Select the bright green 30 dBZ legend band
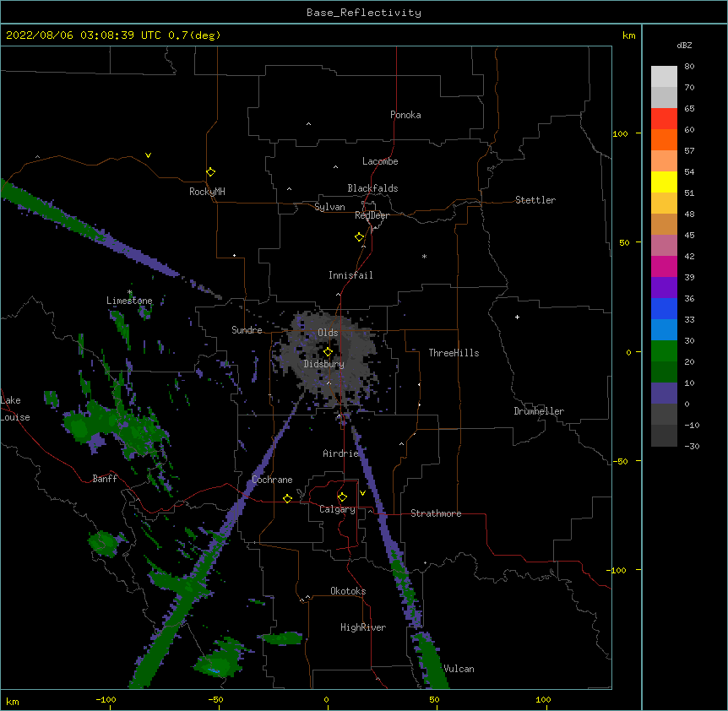Viewport: 728px width, 711px height. click(x=664, y=351)
